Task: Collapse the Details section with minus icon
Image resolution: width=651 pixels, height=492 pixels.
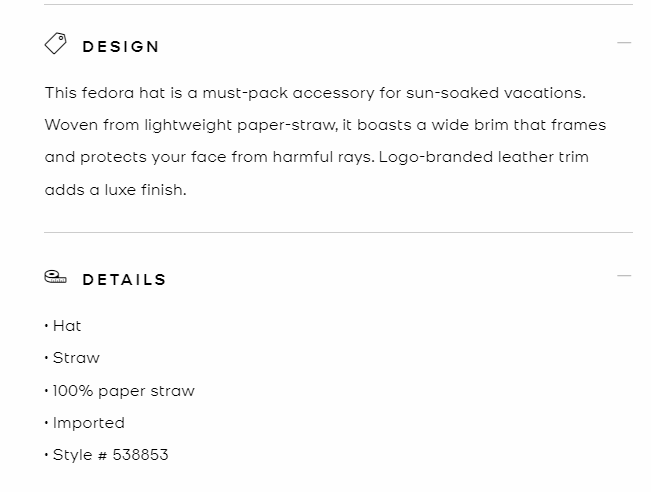Action: click(624, 276)
